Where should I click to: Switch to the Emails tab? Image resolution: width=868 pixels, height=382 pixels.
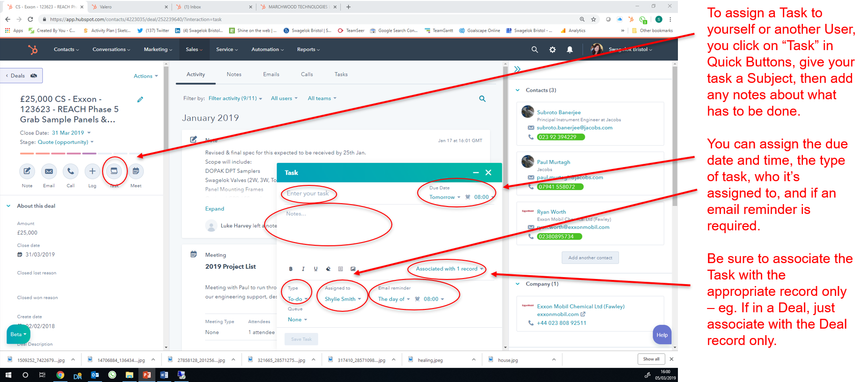coord(271,74)
